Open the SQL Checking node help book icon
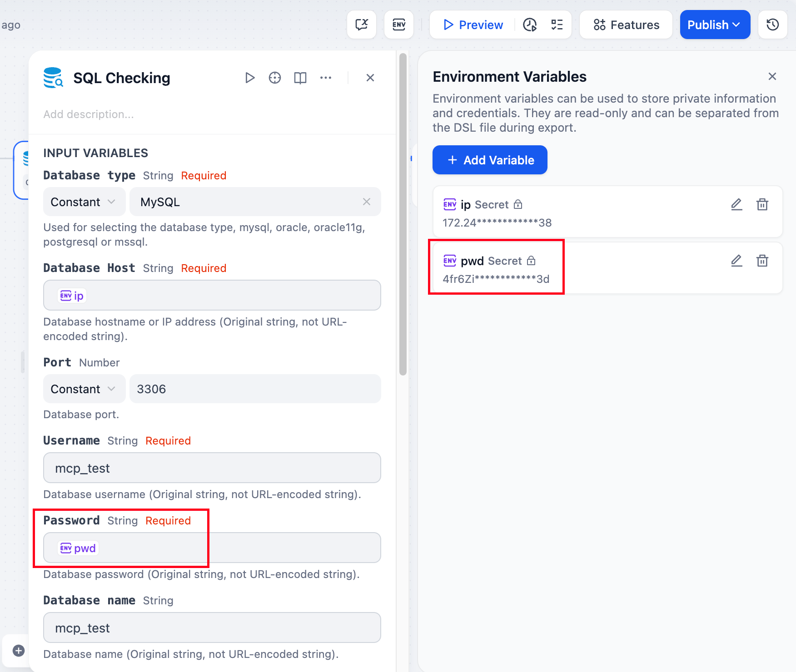Screen dimensions: 796x672 coord(300,78)
